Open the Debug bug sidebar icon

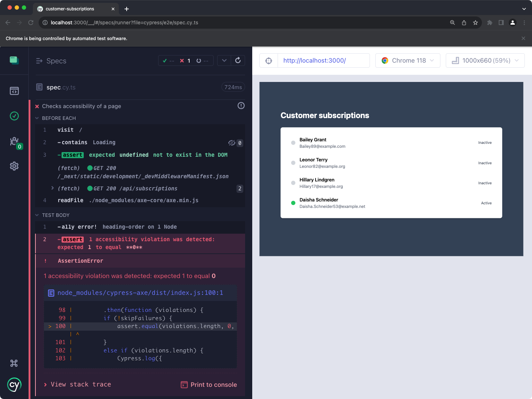pyautogui.click(x=14, y=141)
